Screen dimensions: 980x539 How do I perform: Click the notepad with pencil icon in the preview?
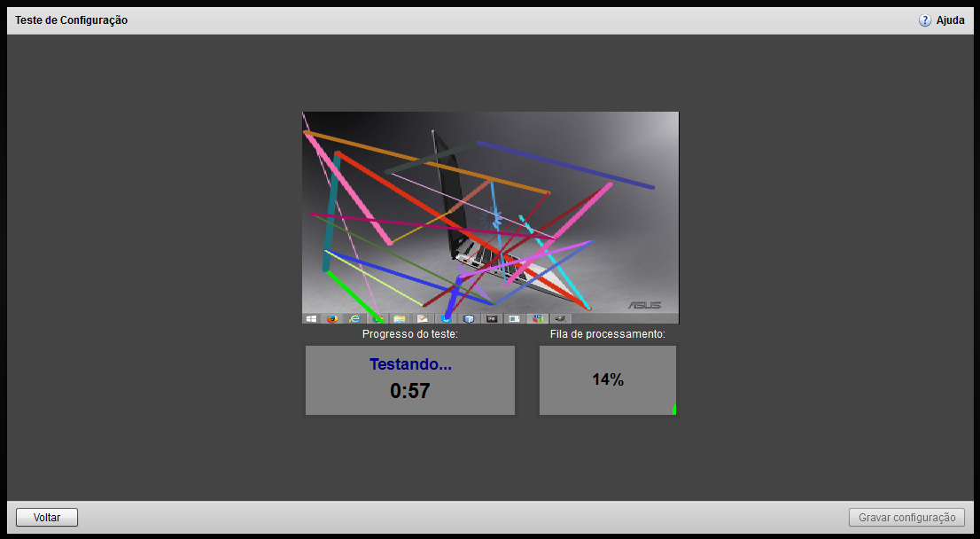pyautogui.click(x=423, y=318)
